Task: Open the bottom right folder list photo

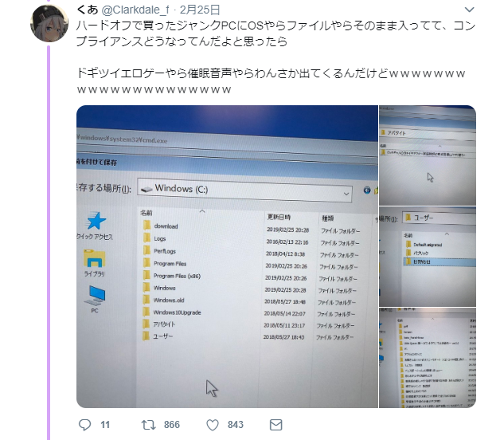Action: [428, 358]
